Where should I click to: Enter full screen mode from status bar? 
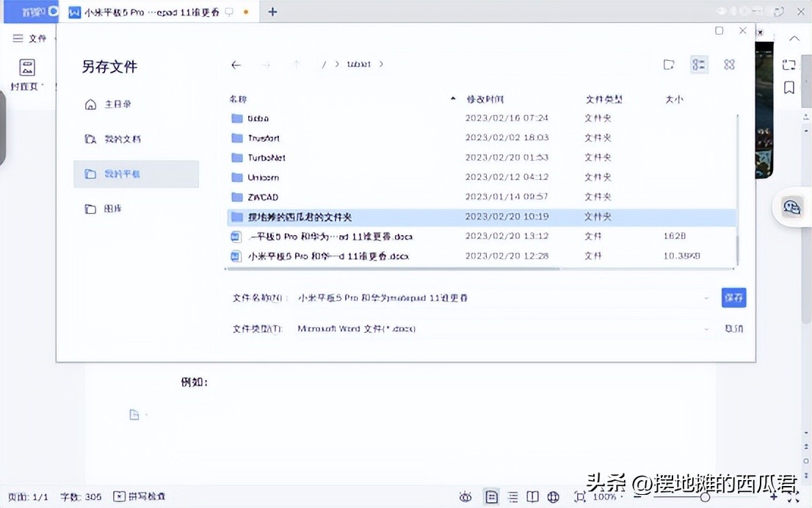click(x=793, y=498)
